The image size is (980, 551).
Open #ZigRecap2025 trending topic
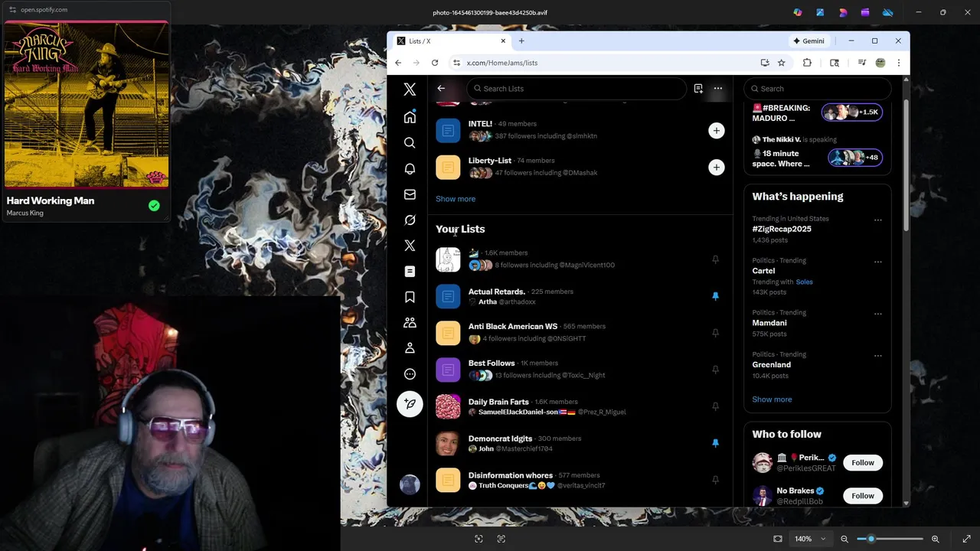(782, 229)
